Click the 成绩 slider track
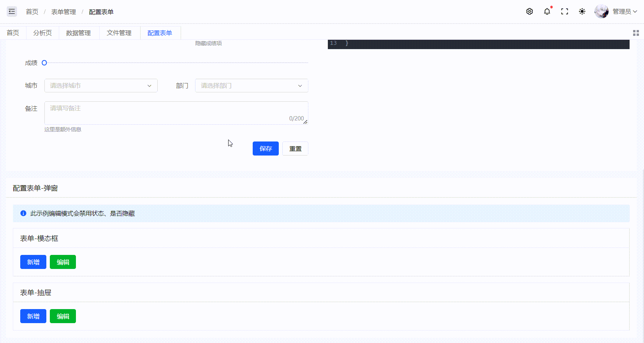The width and height of the screenshot is (644, 343). [x=176, y=63]
